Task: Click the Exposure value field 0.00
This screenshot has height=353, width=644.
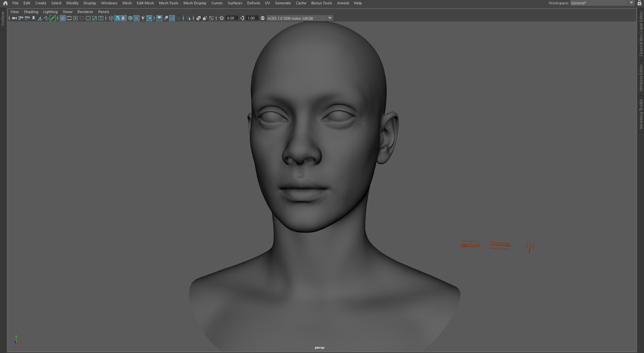Action: click(x=231, y=18)
